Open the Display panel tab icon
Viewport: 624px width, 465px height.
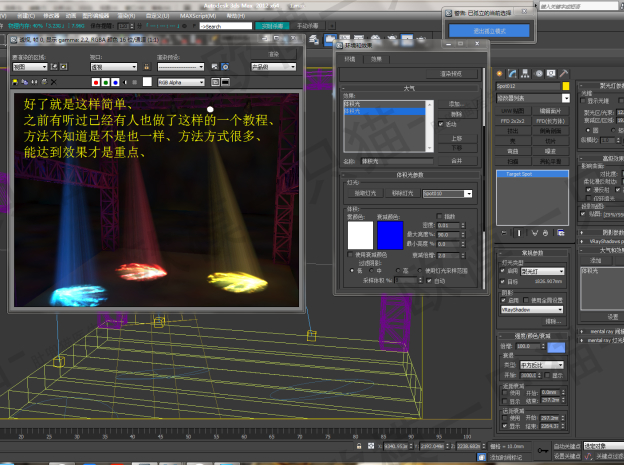(551, 74)
